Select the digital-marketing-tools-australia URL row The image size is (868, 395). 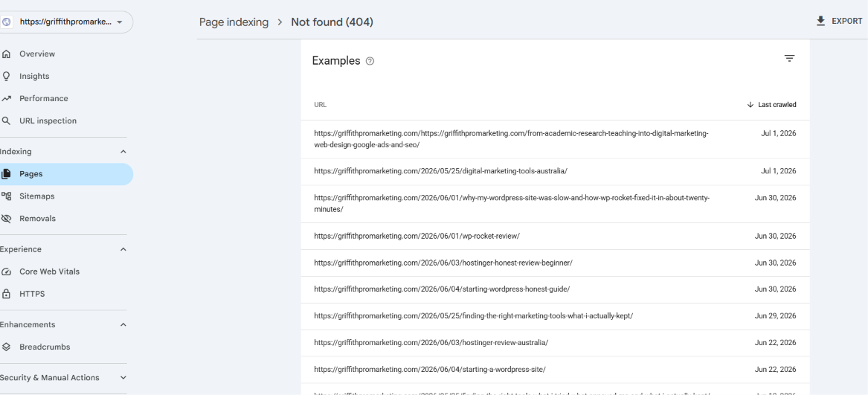coord(555,171)
